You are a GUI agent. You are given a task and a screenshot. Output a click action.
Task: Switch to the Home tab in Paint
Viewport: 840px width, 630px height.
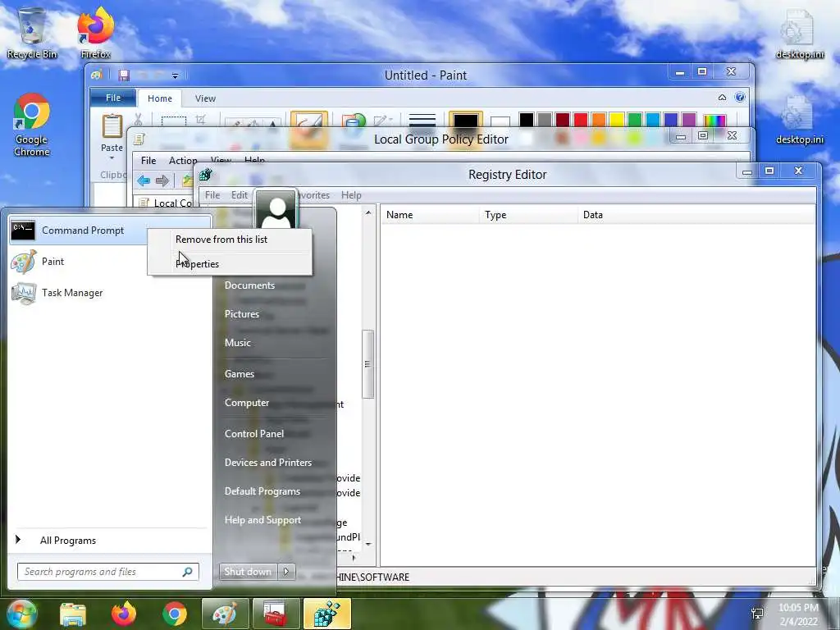coord(160,98)
